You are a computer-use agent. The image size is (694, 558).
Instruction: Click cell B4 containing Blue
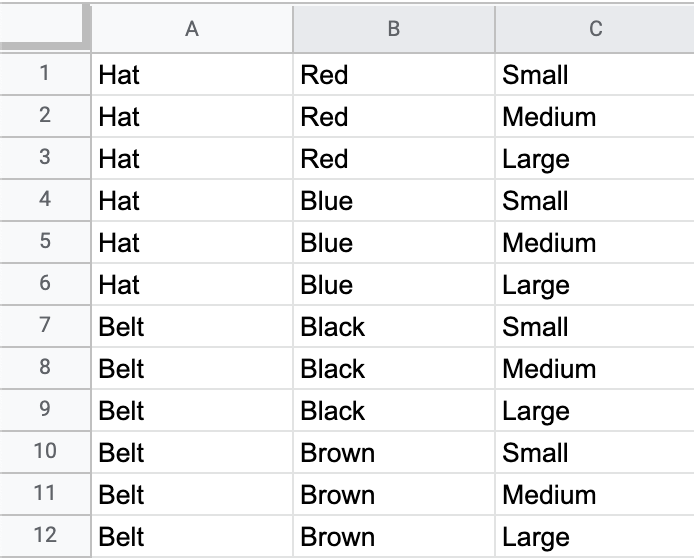pyautogui.click(x=393, y=201)
